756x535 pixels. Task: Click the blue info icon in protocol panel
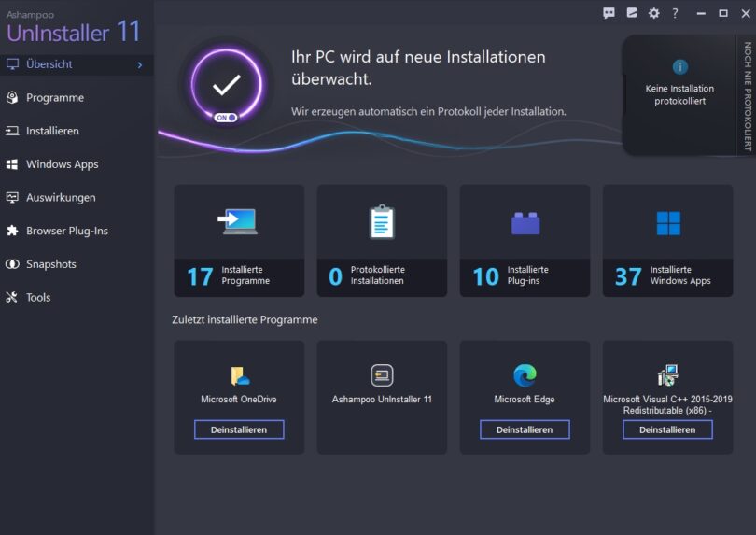point(680,67)
